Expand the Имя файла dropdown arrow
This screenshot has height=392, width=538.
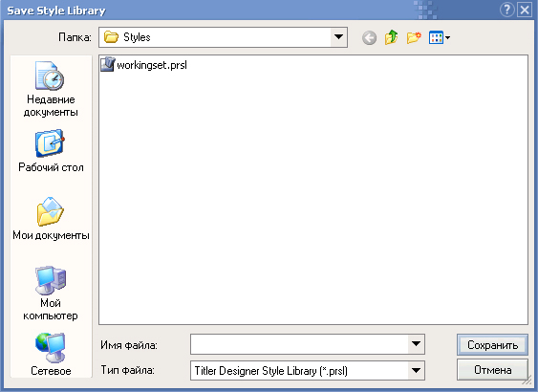pos(416,344)
